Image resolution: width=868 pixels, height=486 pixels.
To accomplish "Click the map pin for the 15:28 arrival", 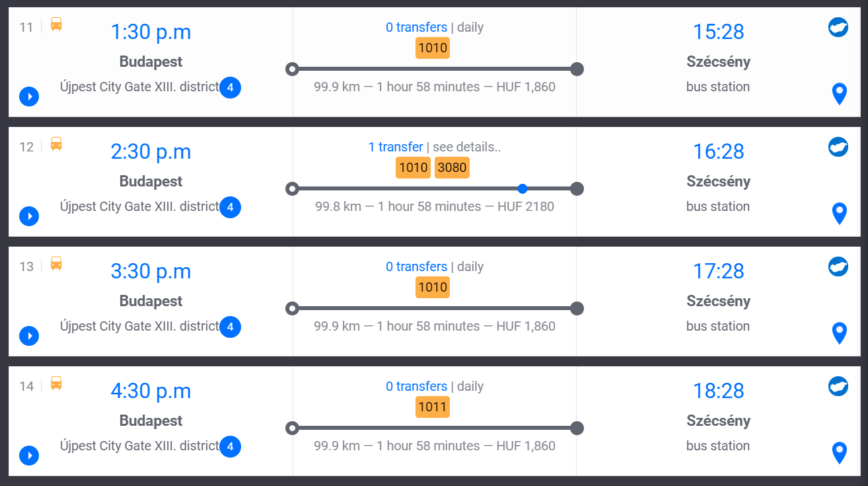I will 839,94.
